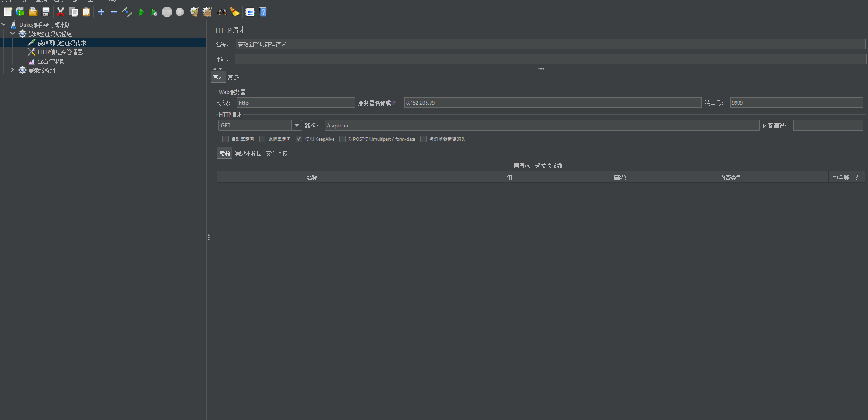
Task: Disable the 使用 KeepAlive checkbox
Action: coord(299,139)
